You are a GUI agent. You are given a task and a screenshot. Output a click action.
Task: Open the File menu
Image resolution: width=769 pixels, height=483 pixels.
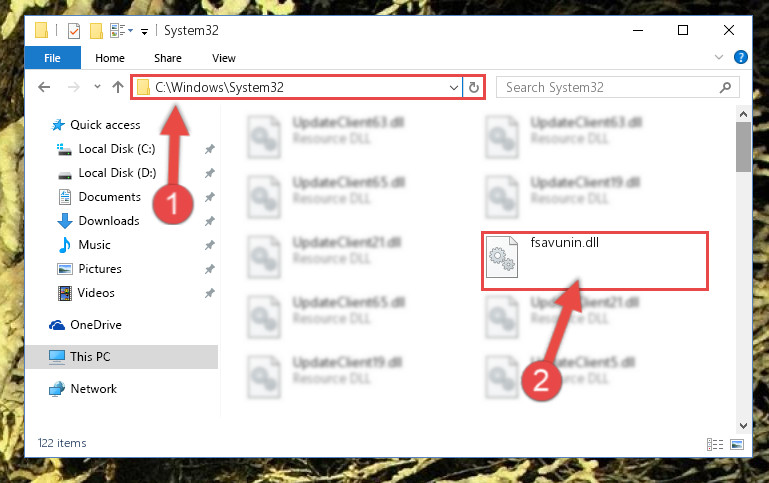point(52,58)
